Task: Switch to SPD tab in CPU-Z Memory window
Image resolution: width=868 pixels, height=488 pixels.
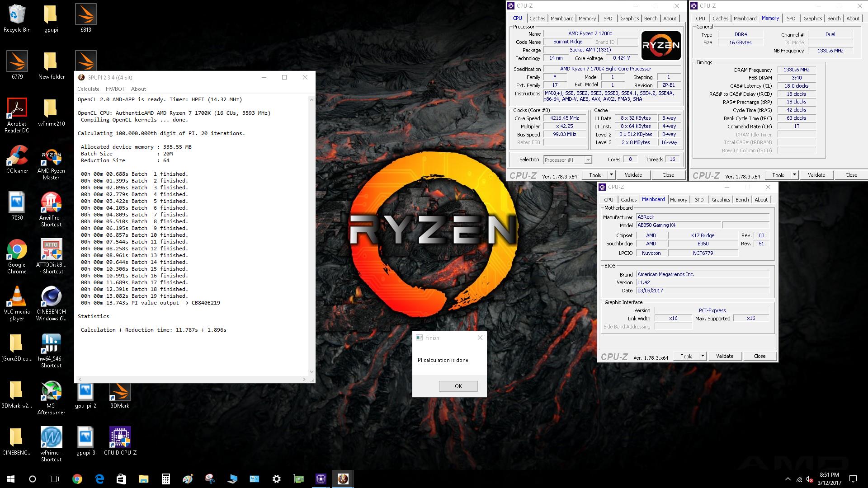Action: (791, 19)
